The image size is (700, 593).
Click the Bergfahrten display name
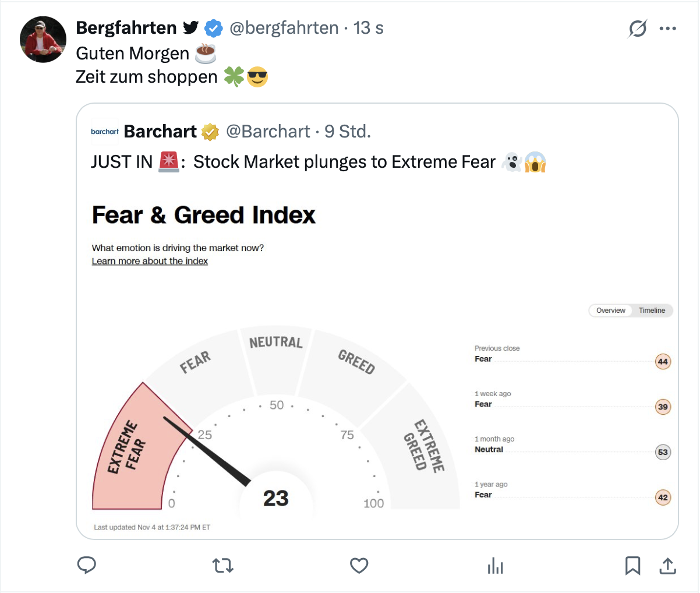click(126, 28)
